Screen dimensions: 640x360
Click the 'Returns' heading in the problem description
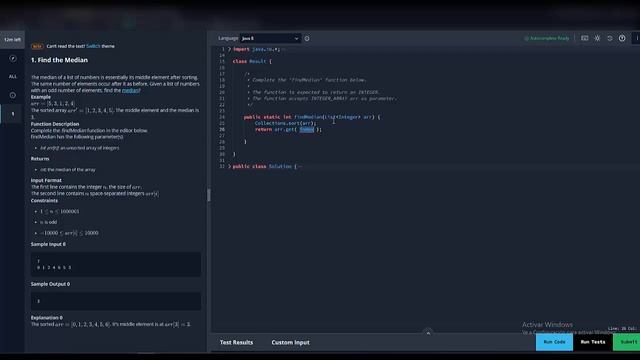[x=40, y=159]
